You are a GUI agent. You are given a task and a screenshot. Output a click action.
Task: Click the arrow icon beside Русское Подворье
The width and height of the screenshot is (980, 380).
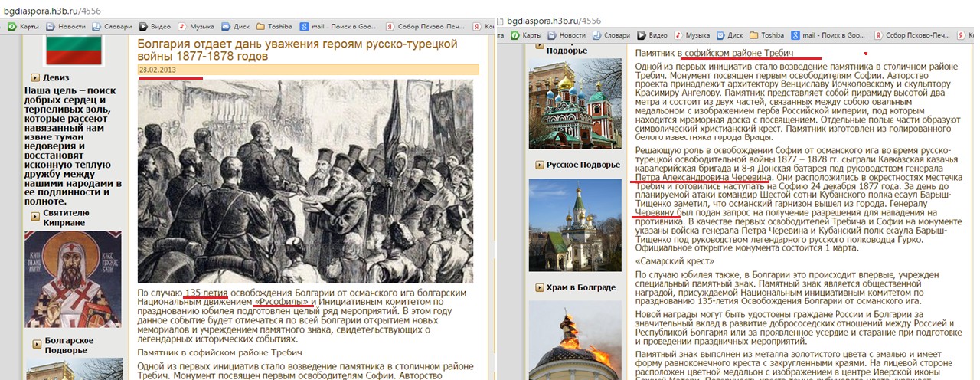coord(540,165)
